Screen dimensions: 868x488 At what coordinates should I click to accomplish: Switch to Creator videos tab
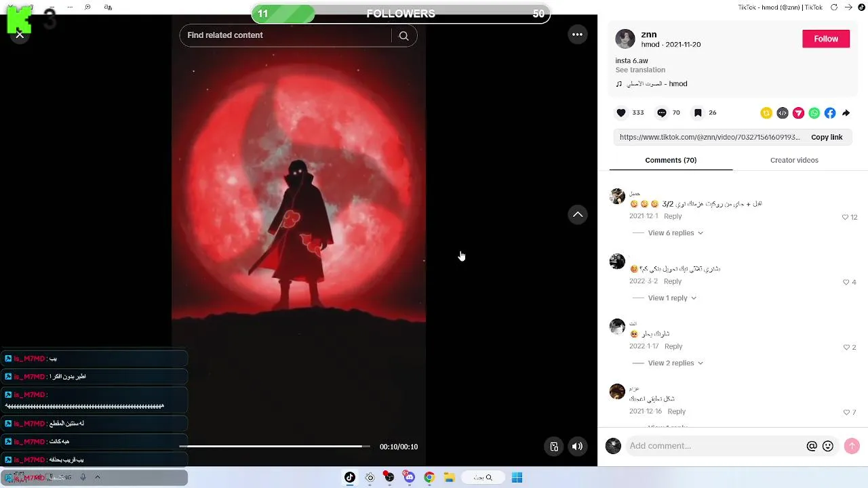coord(794,161)
